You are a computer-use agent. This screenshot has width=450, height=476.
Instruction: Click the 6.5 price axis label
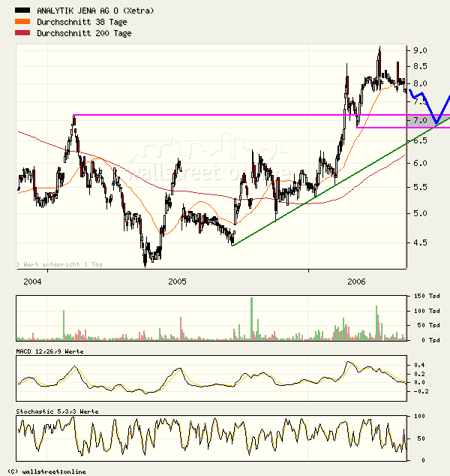[x=420, y=140]
